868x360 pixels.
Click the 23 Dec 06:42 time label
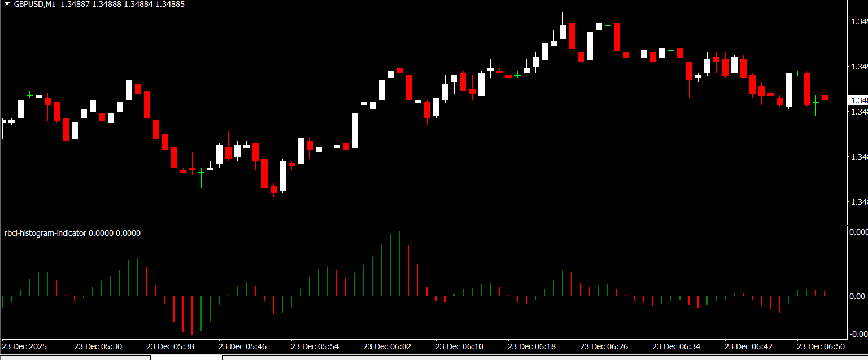point(749,346)
